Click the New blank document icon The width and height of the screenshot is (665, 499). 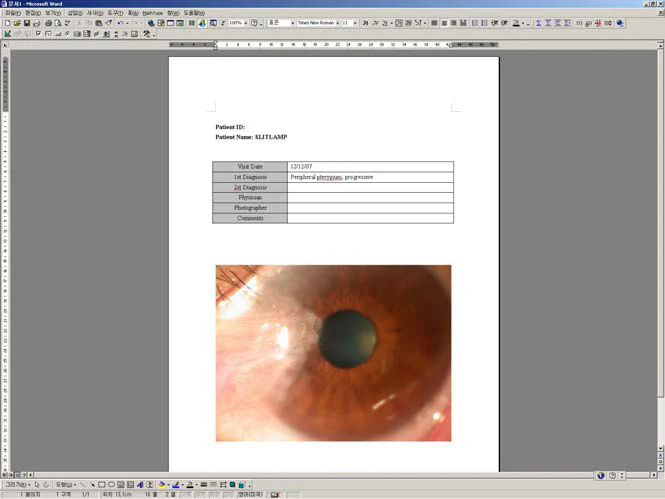click(6, 22)
